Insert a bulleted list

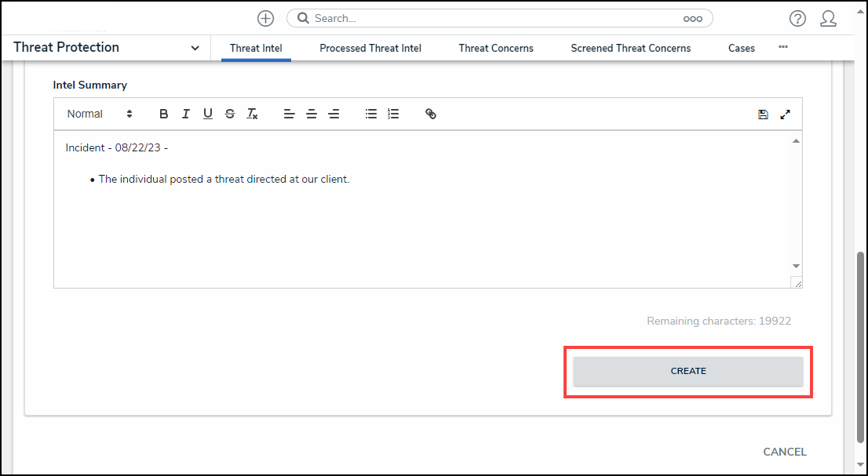tap(371, 114)
